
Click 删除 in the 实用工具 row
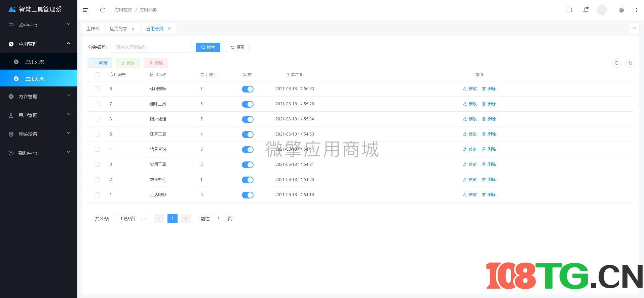click(489, 164)
